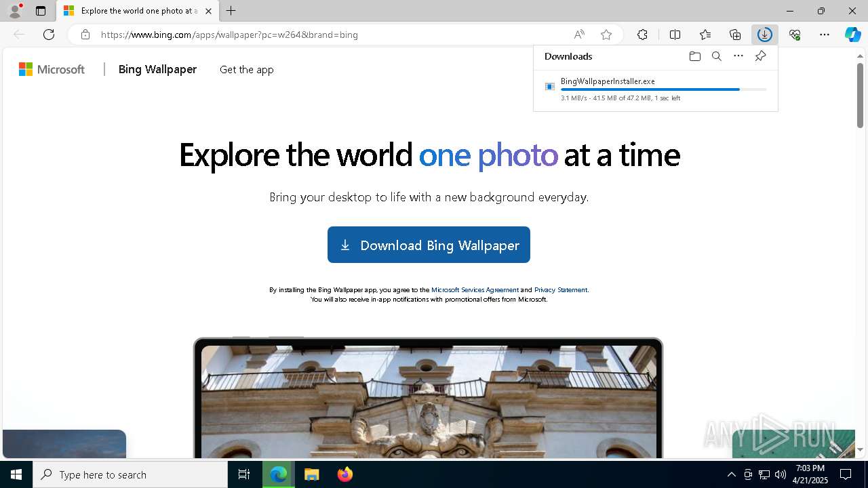The height and width of the screenshot is (488, 868).
Task: Click the site information lock icon
Action: (85, 35)
